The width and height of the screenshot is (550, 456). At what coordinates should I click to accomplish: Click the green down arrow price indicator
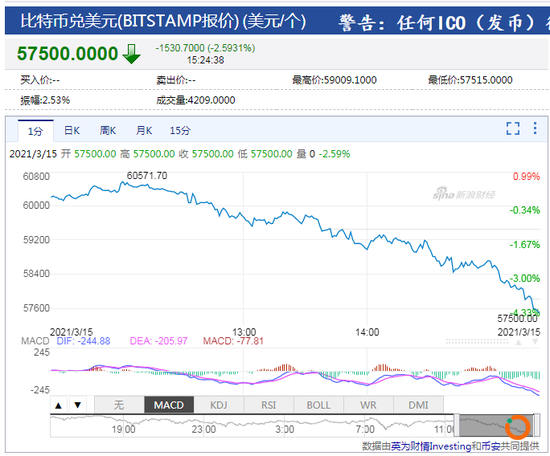(132, 54)
